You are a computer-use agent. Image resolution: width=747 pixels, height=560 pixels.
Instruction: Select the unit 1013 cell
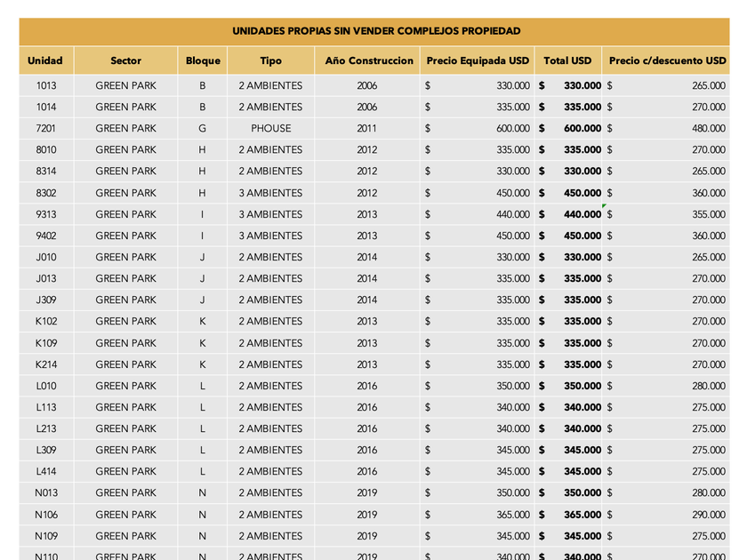(x=45, y=85)
